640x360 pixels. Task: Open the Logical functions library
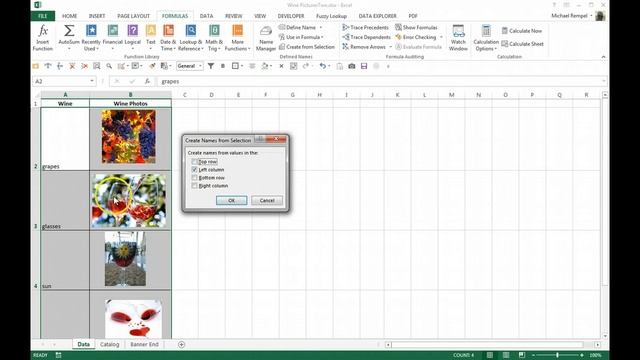tap(133, 38)
